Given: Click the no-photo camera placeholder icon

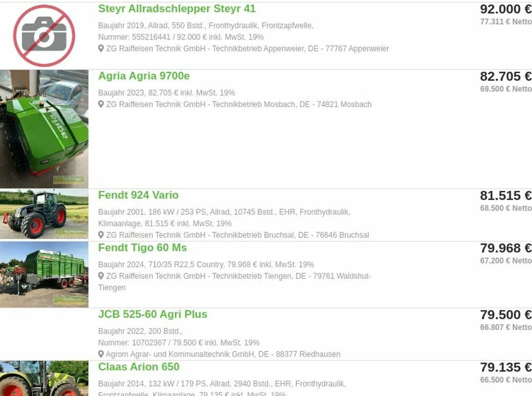Looking at the screenshot, I should 44,35.
